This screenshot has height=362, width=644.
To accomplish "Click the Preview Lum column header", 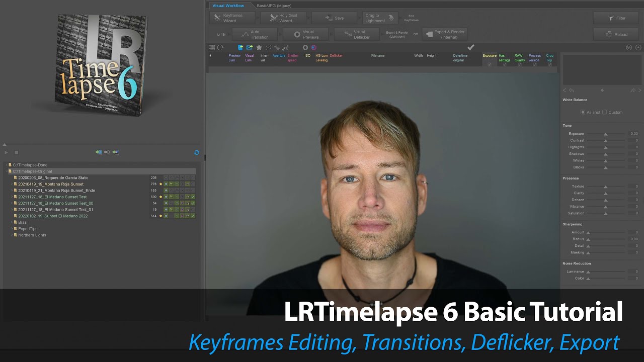I will [x=234, y=58].
